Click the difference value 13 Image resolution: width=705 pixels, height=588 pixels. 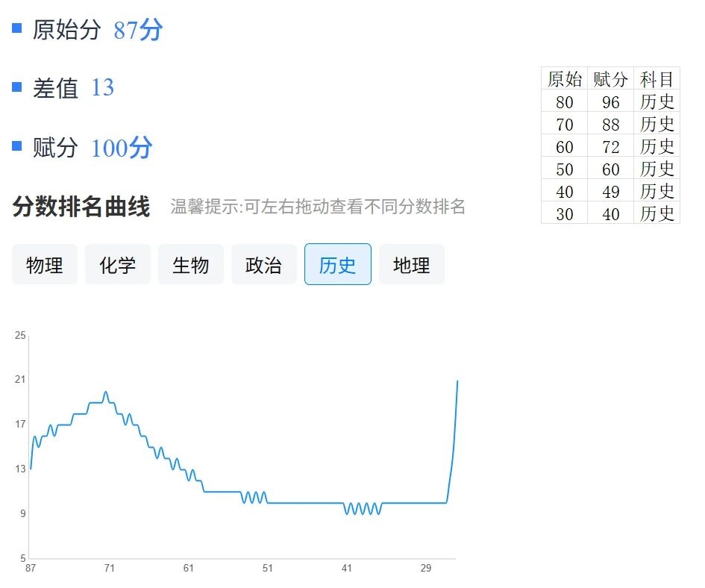[102, 88]
